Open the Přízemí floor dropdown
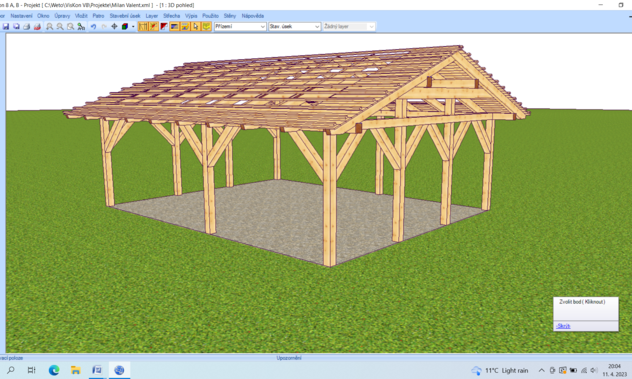Image resolution: width=632 pixels, height=379 pixels. (240, 27)
